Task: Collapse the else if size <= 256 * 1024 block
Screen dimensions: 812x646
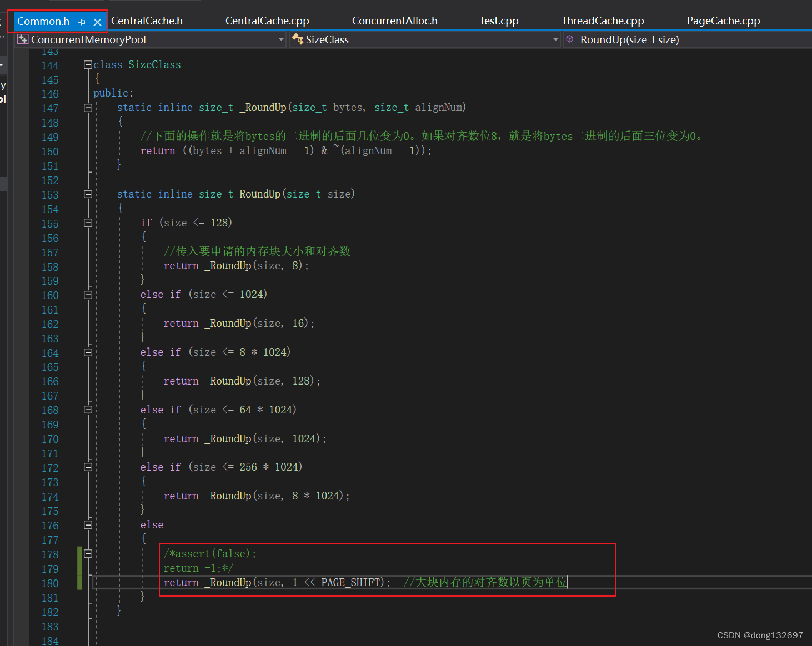Action: pos(88,467)
